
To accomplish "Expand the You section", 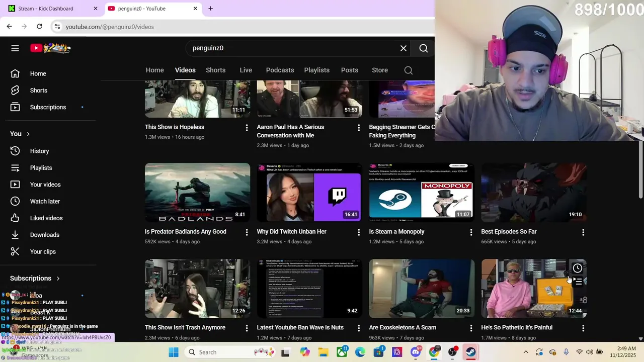I will click(20, 134).
